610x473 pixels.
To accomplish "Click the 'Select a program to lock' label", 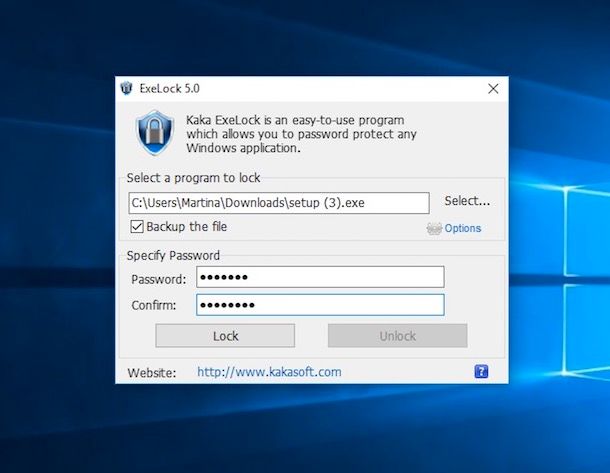I will pyautogui.click(x=193, y=178).
